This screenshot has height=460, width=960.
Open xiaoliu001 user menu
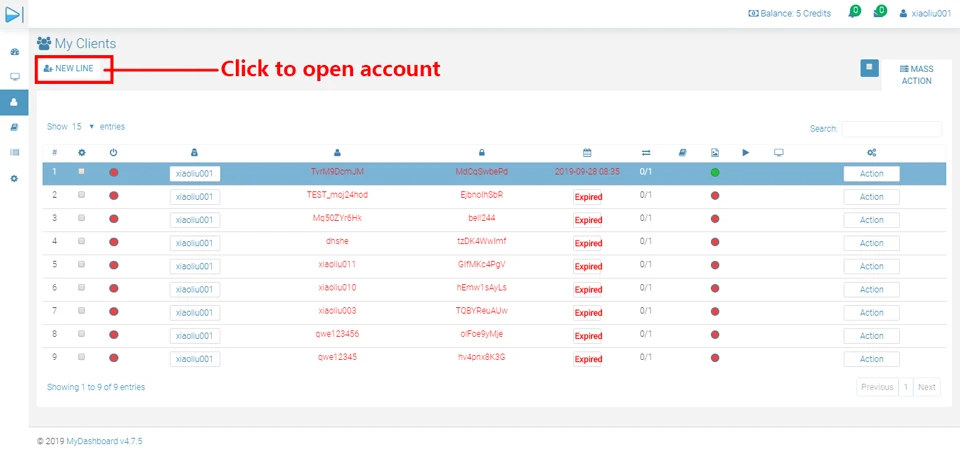[x=925, y=13]
